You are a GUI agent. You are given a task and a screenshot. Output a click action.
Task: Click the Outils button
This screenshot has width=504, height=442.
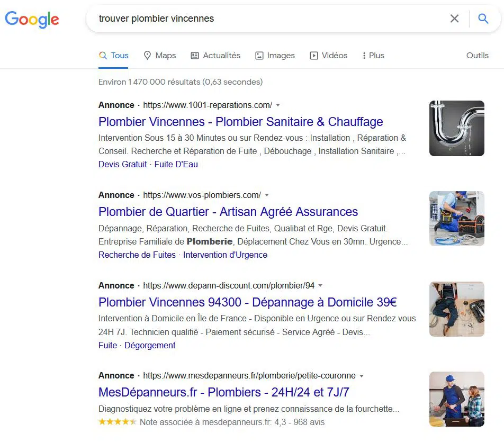478,56
